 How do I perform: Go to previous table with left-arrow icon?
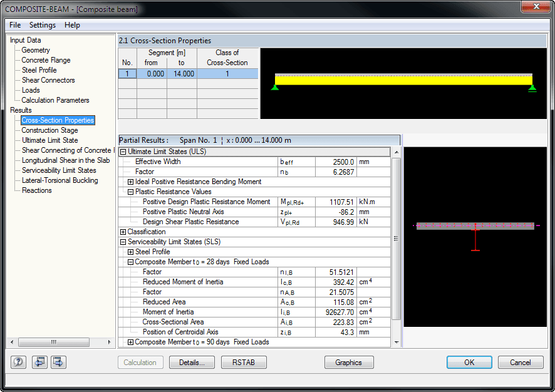[39, 362]
